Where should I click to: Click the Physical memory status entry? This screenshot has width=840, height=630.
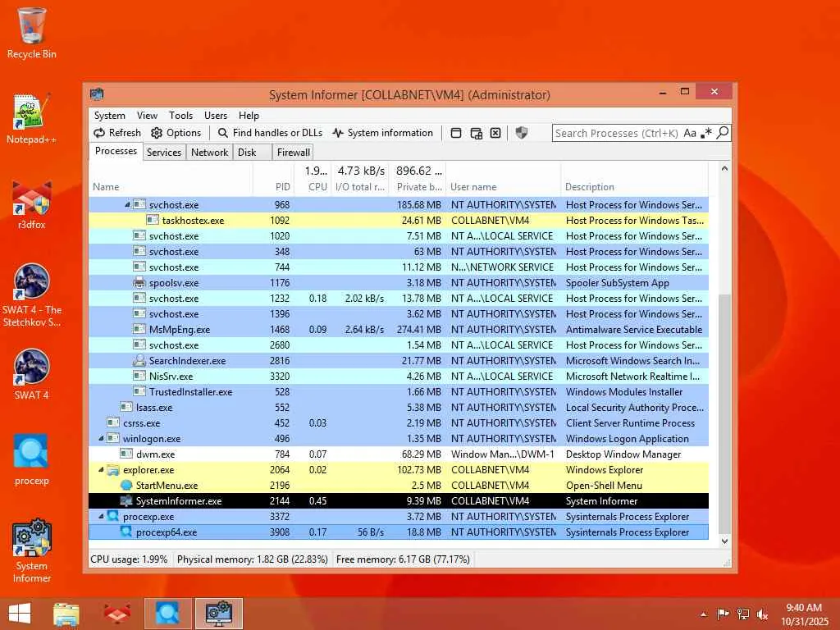[253, 559]
